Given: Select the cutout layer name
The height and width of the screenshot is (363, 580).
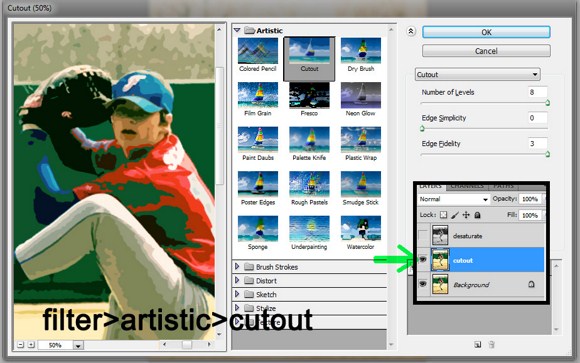Looking at the screenshot, I should (463, 261).
